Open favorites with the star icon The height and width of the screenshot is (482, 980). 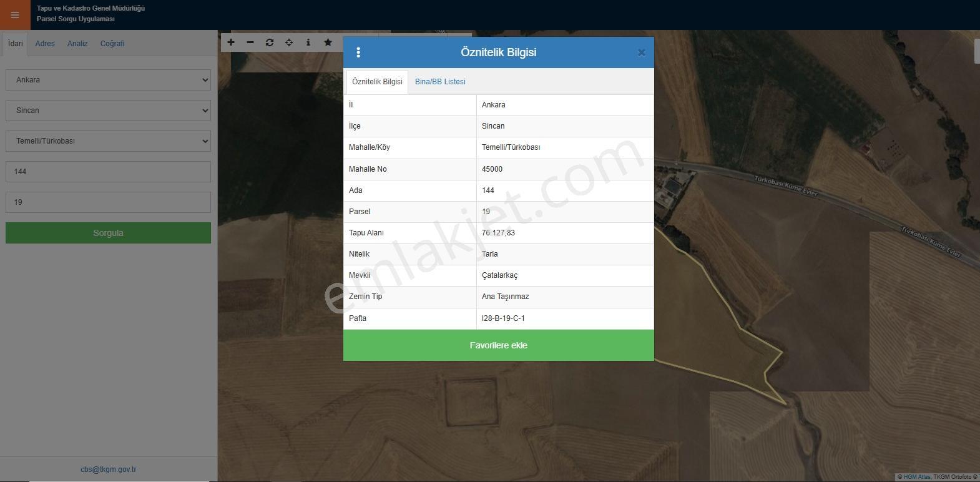point(328,42)
